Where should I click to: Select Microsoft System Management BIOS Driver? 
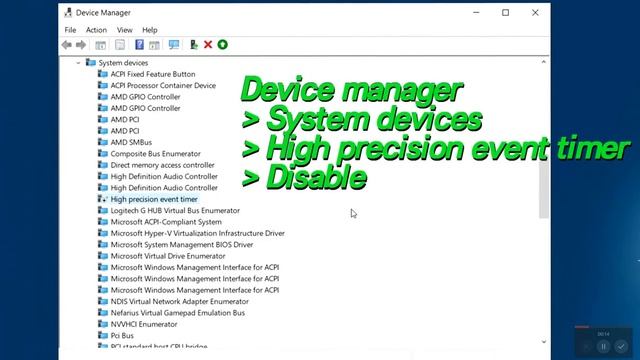(x=182, y=245)
